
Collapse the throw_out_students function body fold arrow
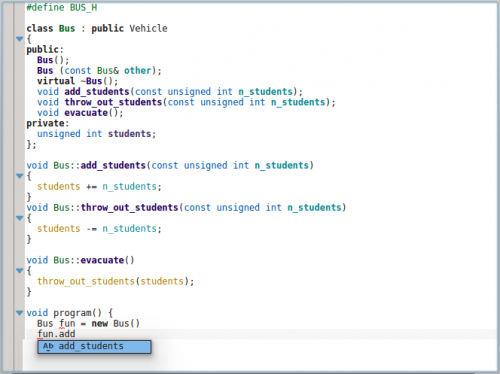[20, 218]
